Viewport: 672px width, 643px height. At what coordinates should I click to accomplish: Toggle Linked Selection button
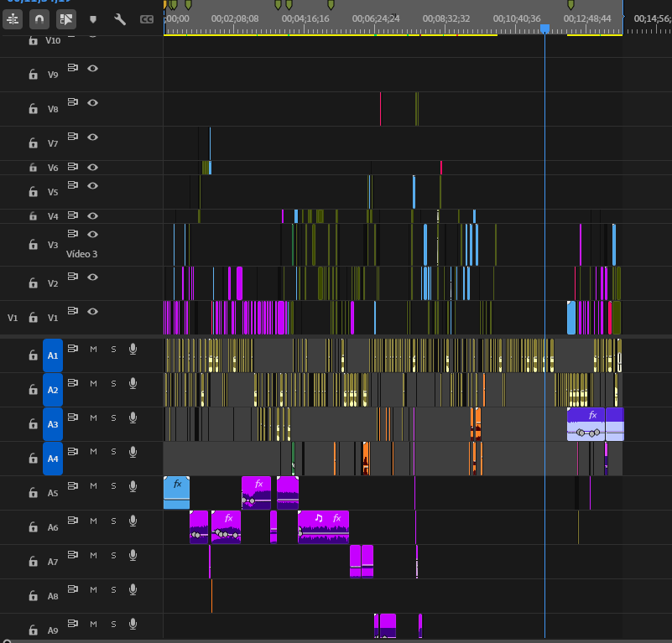(66, 19)
